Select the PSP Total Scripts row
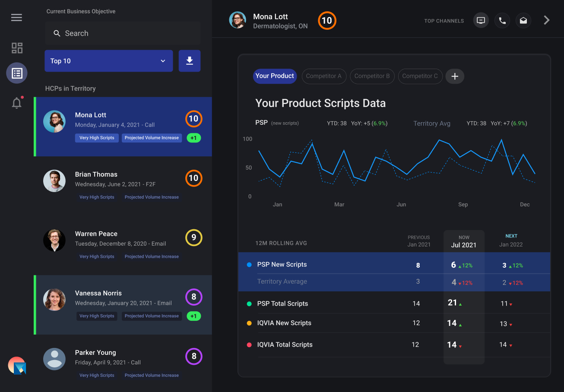 coord(282,303)
